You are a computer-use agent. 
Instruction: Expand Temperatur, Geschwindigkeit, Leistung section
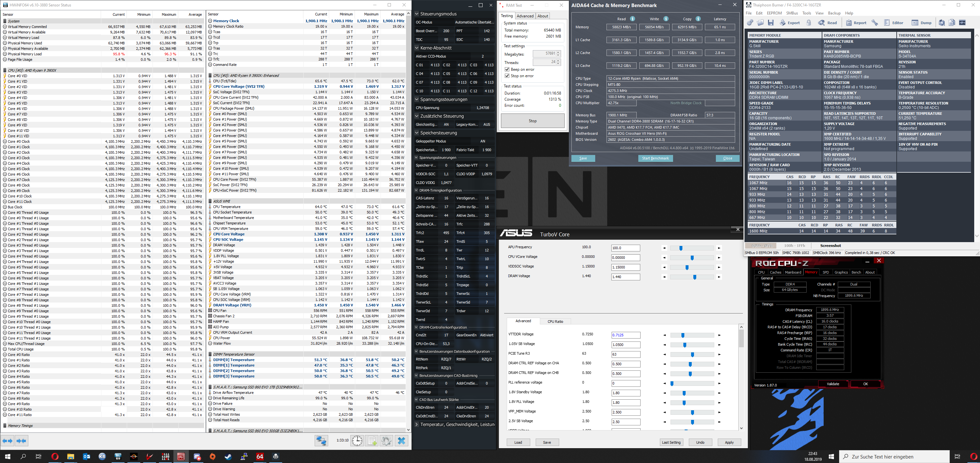(x=417, y=424)
